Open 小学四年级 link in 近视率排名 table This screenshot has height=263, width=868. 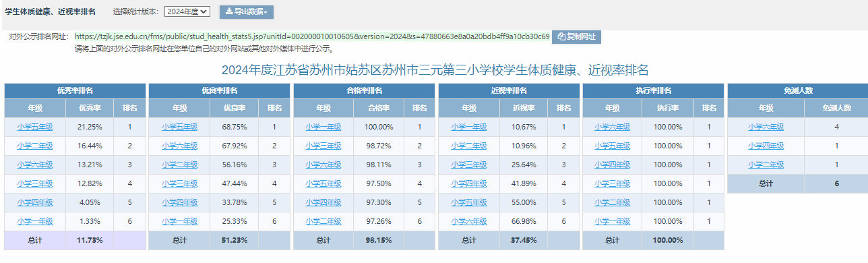pyautogui.click(x=468, y=183)
